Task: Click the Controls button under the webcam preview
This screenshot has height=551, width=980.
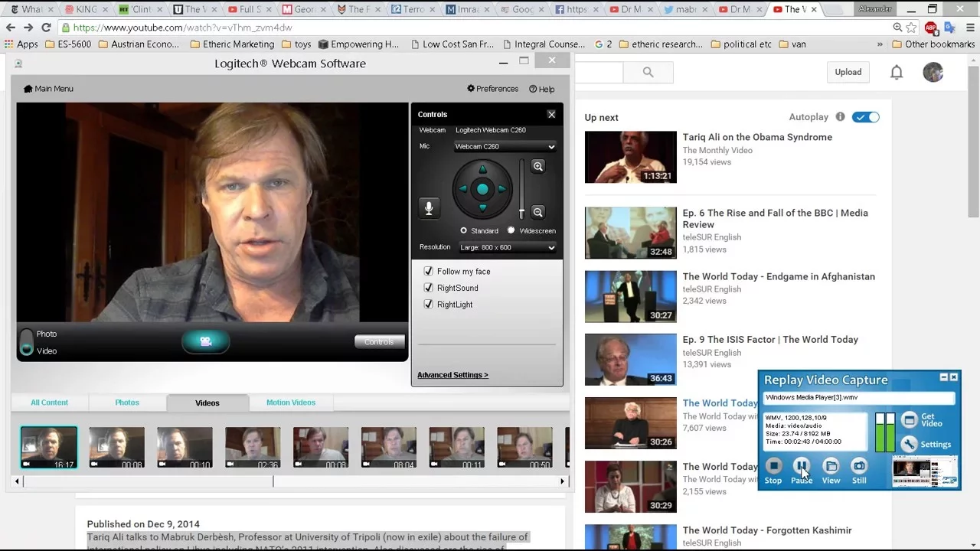Action: (379, 342)
